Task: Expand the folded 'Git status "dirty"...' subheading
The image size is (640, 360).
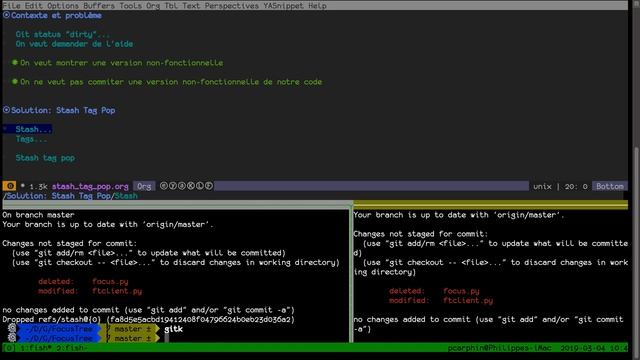Action: 62,34
